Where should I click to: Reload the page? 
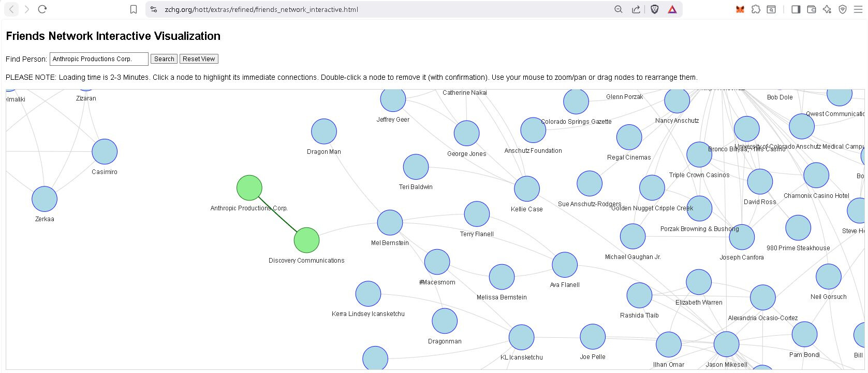click(x=42, y=9)
